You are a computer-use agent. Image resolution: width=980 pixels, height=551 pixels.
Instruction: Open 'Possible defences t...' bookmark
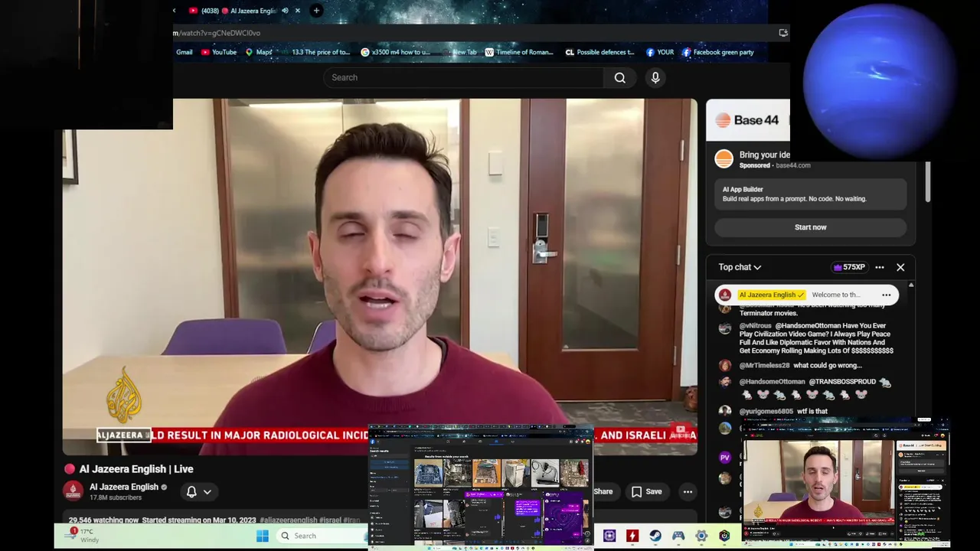click(x=599, y=52)
